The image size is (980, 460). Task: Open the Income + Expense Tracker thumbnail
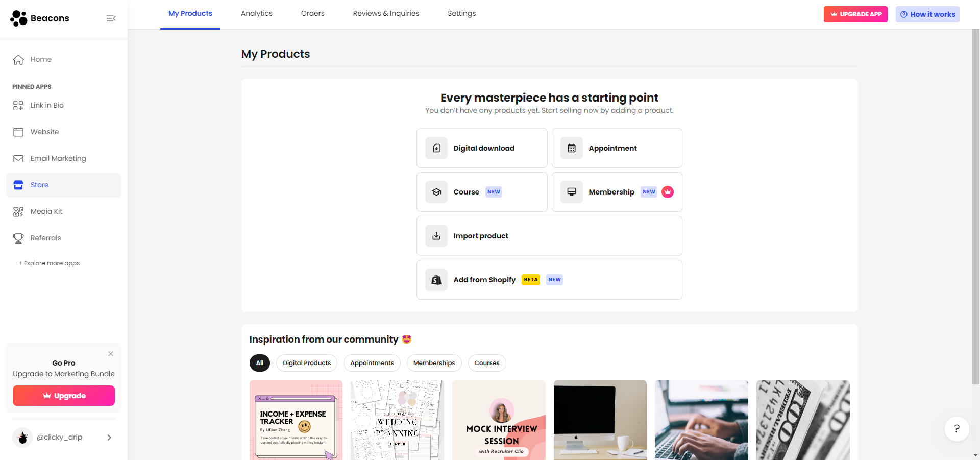tap(296, 420)
